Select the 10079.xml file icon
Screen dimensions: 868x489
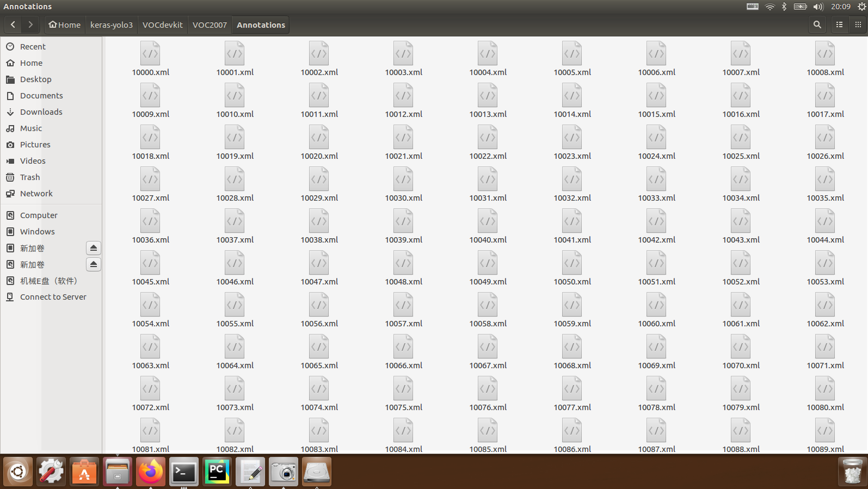[x=741, y=388]
